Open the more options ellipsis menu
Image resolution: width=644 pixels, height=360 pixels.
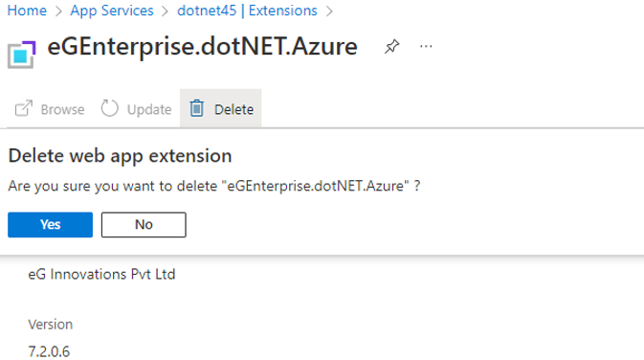point(426,46)
